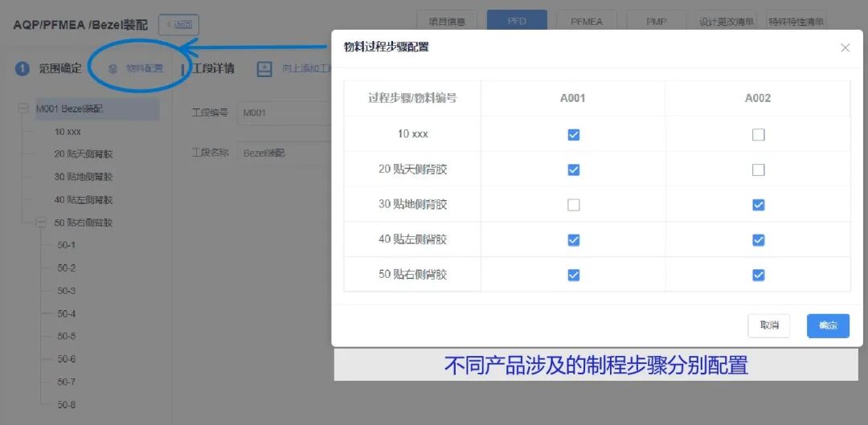
Task: Switch to the PFMEA tab
Action: coord(587,22)
